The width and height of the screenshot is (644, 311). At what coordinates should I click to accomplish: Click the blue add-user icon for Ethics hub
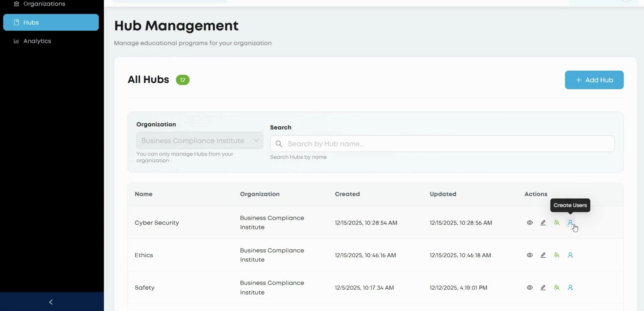pyautogui.click(x=570, y=255)
